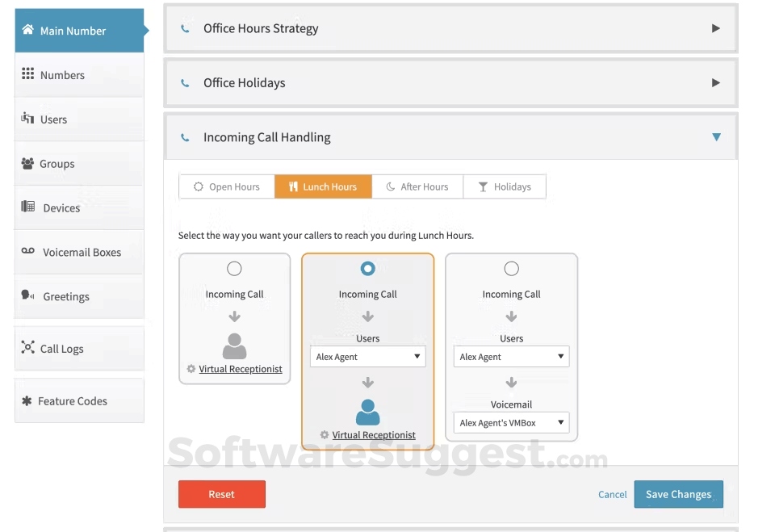Click the red Reset button

[x=222, y=494]
